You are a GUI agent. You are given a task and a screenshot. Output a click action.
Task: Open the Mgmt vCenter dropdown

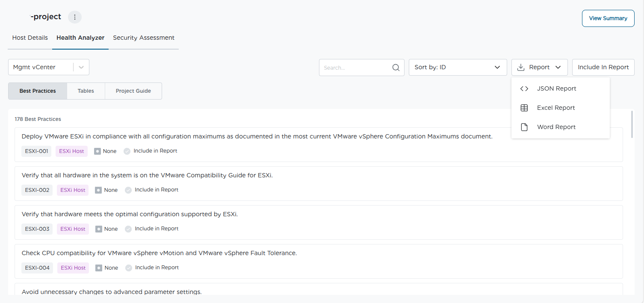tap(81, 67)
